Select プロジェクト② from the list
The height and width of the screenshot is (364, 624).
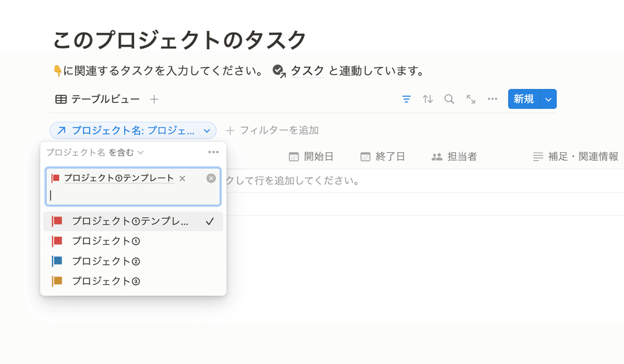[133, 261]
